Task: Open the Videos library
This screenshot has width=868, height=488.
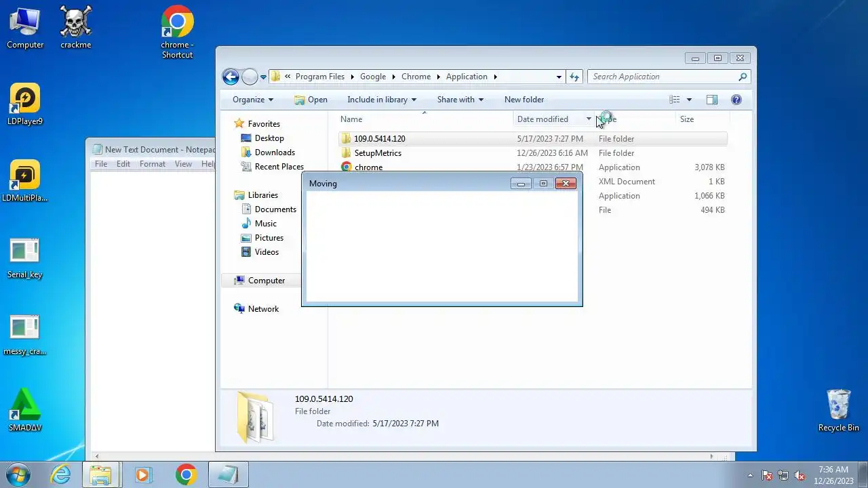Action: (x=267, y=252)
